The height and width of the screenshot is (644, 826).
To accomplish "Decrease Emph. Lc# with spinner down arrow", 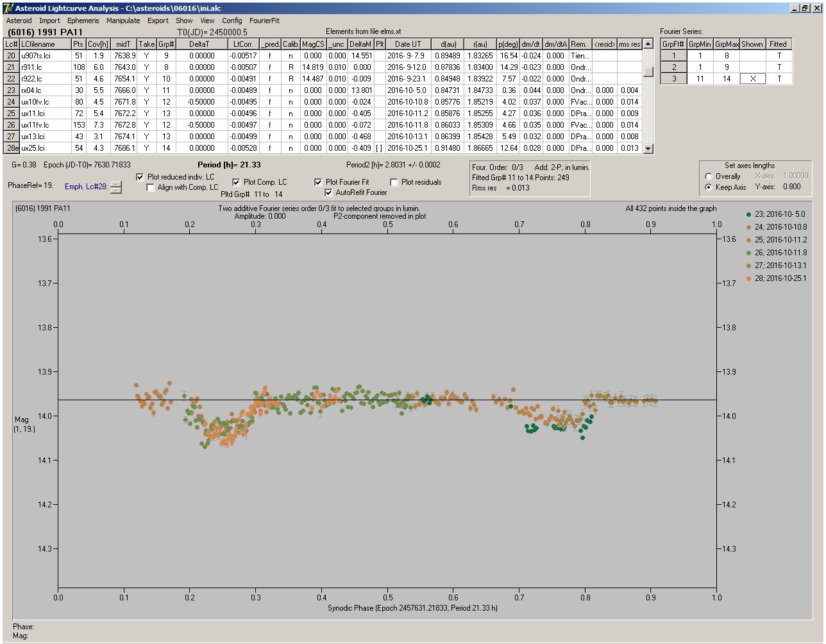I will click(x=115, y=190).
